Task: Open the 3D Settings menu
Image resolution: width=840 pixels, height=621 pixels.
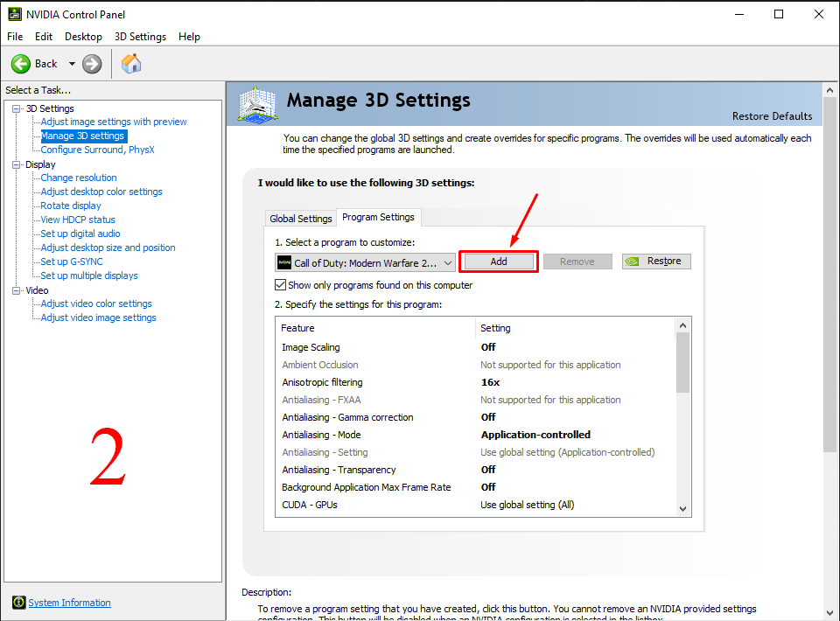Action: (140, 37)
